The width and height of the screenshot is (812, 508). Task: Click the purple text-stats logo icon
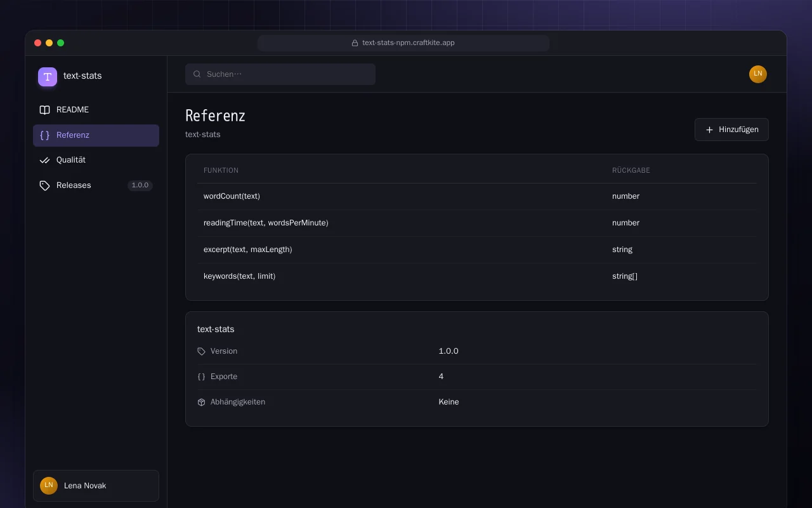click(48, 77)
